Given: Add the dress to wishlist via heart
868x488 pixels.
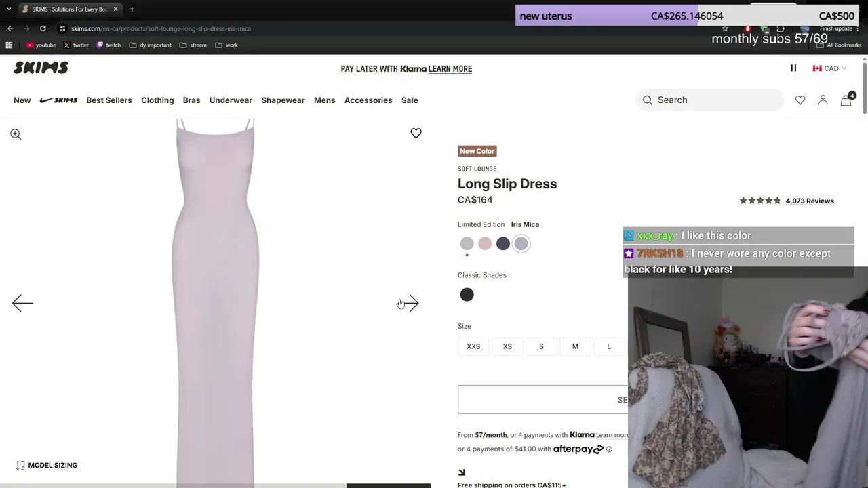Looking at the screenshot, I should click(x=416, y=134).
